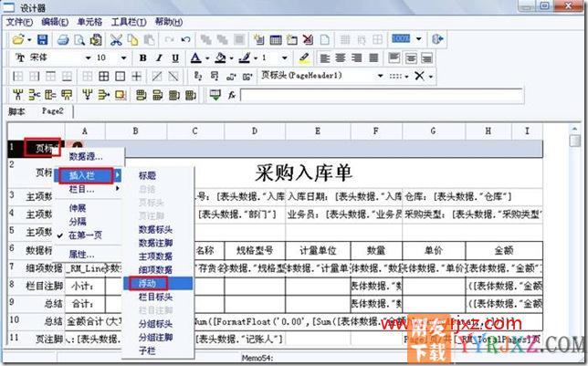The image size is (588, 366).
Task: Click the green arrow icon beside fx
Action: coord(215,95)
